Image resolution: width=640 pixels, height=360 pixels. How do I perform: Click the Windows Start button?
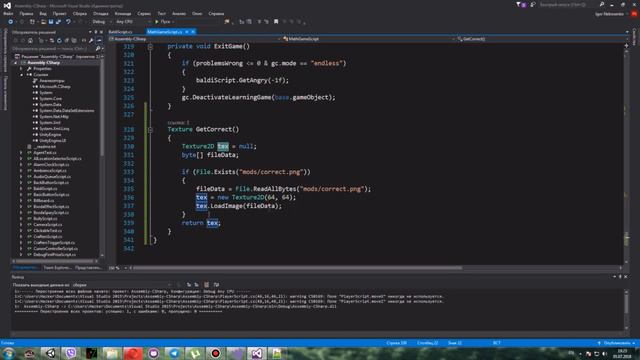9,353
